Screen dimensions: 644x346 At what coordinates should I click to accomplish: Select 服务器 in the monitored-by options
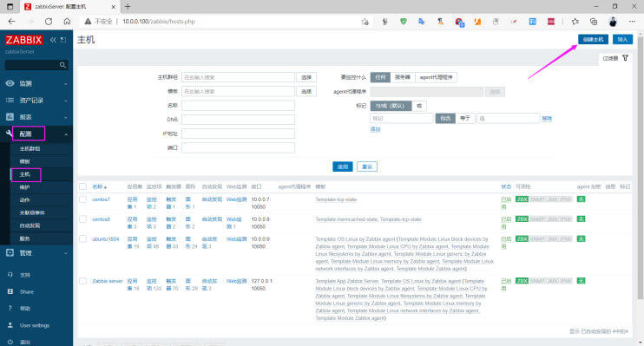point(403,77)
